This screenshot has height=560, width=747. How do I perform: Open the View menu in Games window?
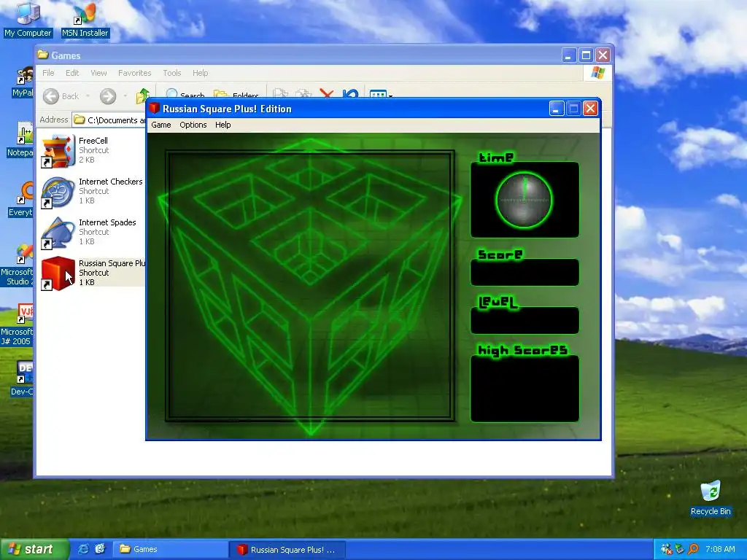tap(98, 73)
